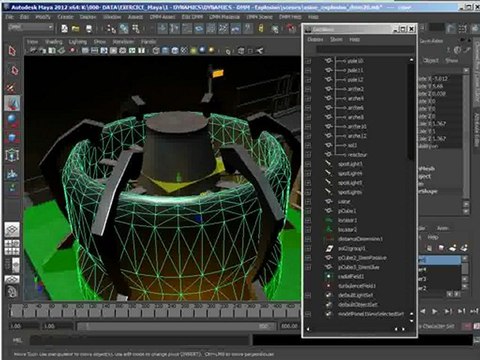Expand the pCube1 node in Outliner
Screen dimensions: 480x360
(x=308, y=211)
